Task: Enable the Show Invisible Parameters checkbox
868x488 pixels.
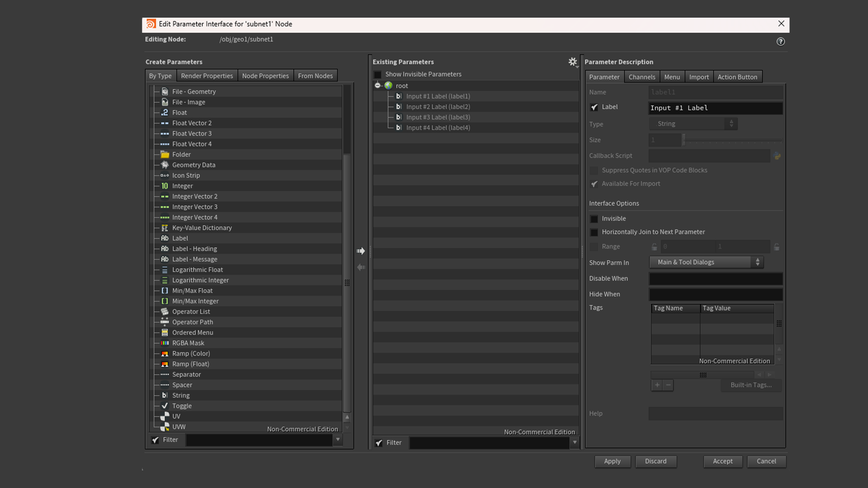Action: (x=378, y=75)
